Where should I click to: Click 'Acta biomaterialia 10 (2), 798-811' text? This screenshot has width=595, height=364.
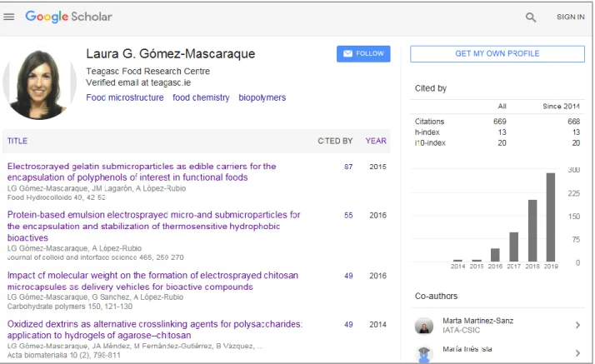point(63,356)
